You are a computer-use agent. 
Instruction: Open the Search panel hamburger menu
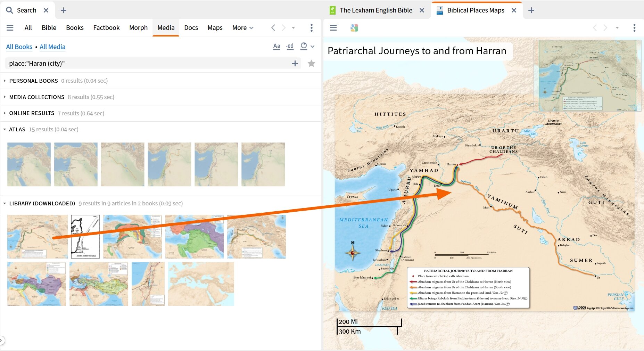point(10,28)
